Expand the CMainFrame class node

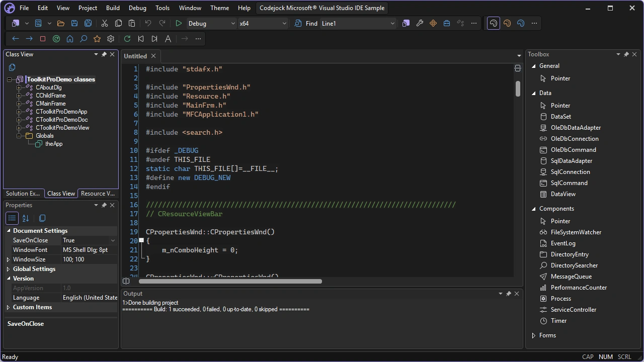click(x=19, y=104)
